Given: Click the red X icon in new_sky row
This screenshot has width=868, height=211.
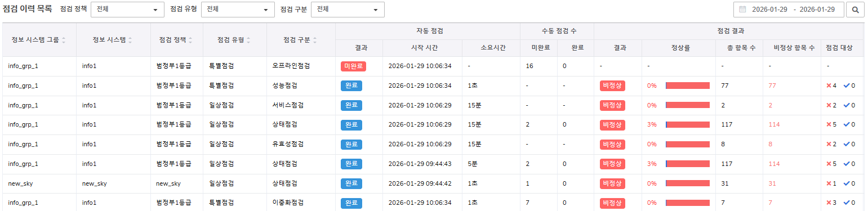Looking at the screenshot, I should pos(829,183).
